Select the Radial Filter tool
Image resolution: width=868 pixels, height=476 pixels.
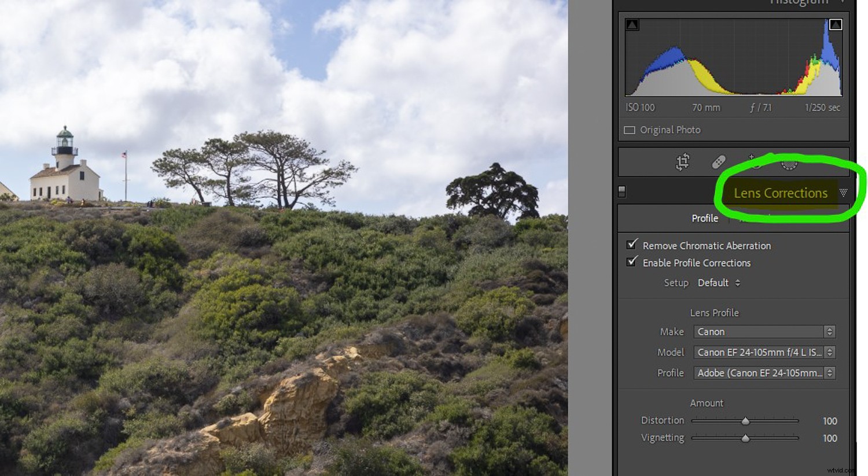pos(789,164)
